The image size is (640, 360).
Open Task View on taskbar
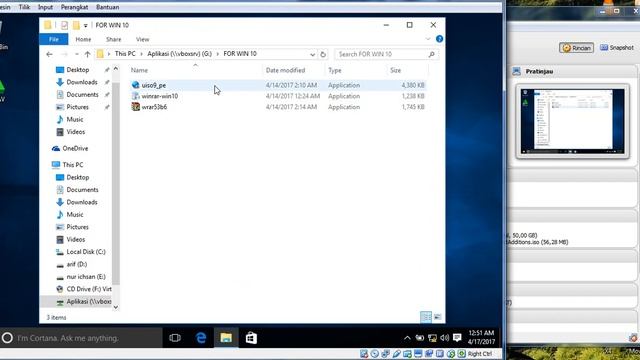[175, 338]
